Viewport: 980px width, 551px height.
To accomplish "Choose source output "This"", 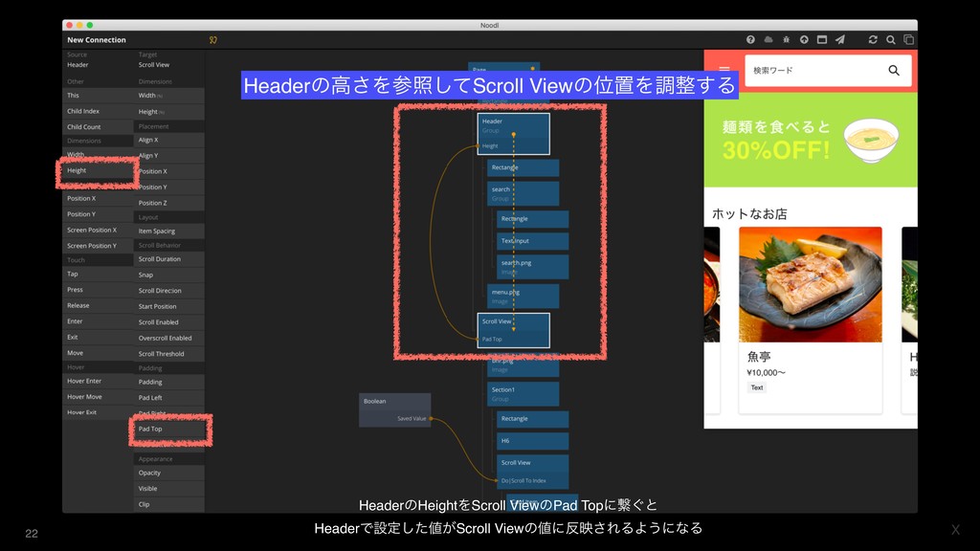I will [x=98, y=96].
